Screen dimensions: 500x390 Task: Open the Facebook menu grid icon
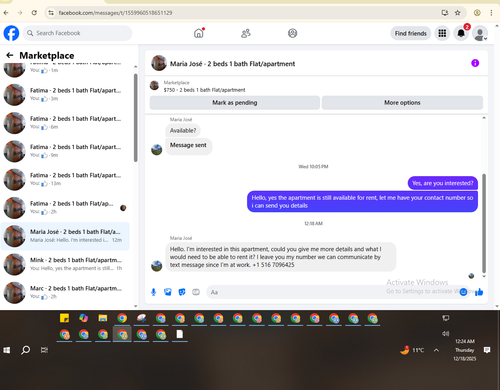click(442, 33)
